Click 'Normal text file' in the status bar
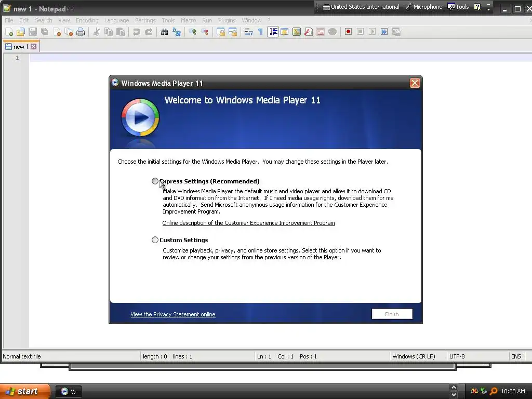 click(x=22, y=356)
